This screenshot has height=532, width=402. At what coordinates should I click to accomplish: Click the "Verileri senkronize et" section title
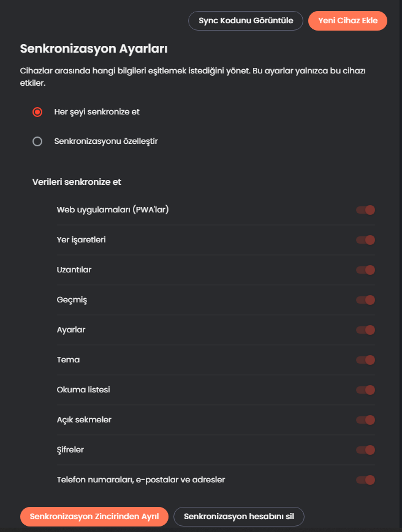(76, 182)
